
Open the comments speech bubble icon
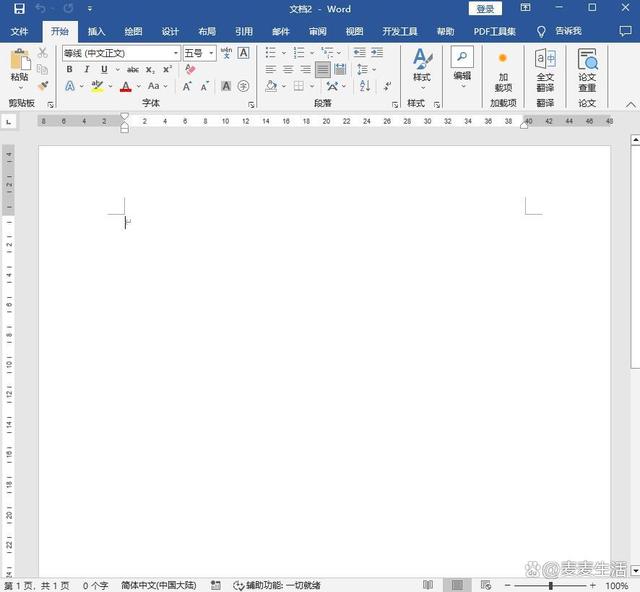pos(625,31)
